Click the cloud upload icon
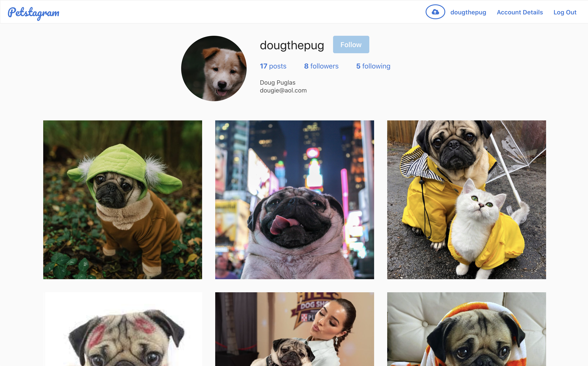Image resolution: width=588 pixels, height=366 pixels. click(x=435, y=12)
